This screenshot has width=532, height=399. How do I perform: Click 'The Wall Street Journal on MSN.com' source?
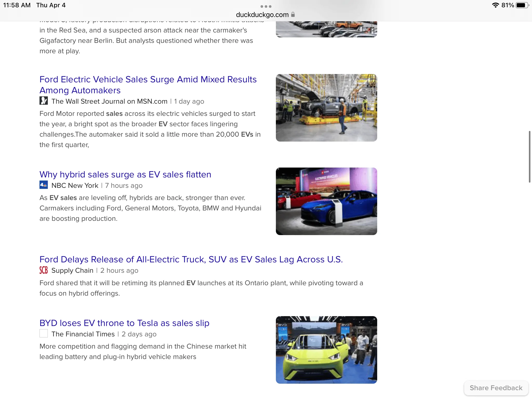click(x=109, y=101)
